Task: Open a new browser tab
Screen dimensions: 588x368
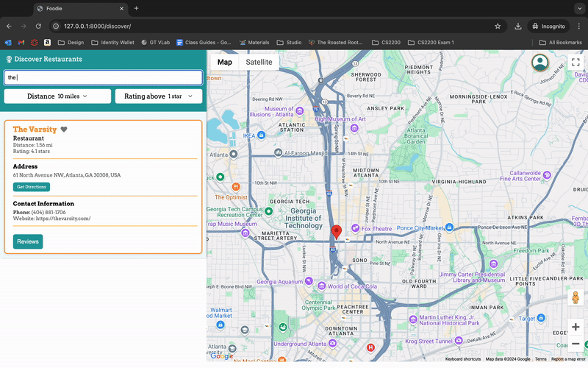Action: pos(137,8)
